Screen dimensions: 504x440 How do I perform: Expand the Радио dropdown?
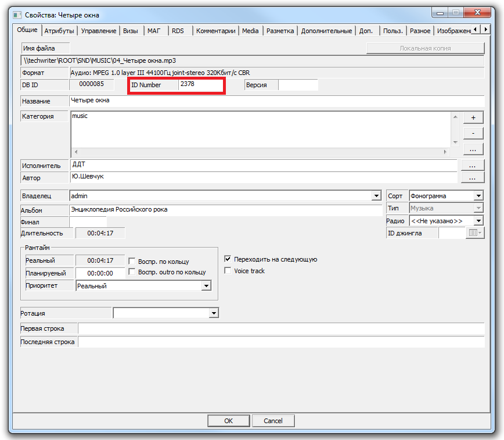[x=478, y=221]
